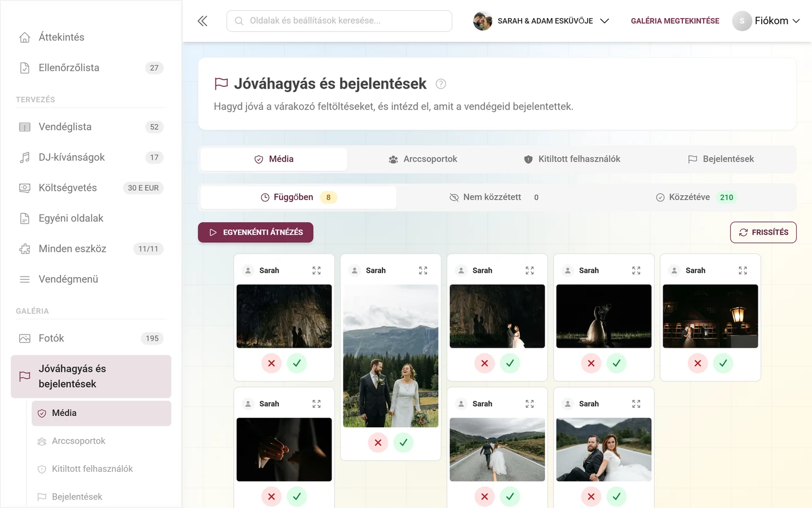Approve the dark cave silhouette photo
Viewport: 812px width, 508px height.
(297, 364)
